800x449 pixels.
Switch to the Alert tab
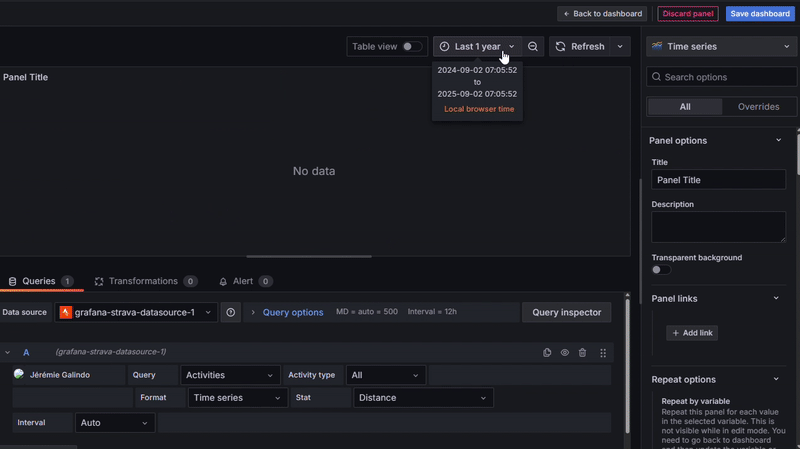click(245, 281)
